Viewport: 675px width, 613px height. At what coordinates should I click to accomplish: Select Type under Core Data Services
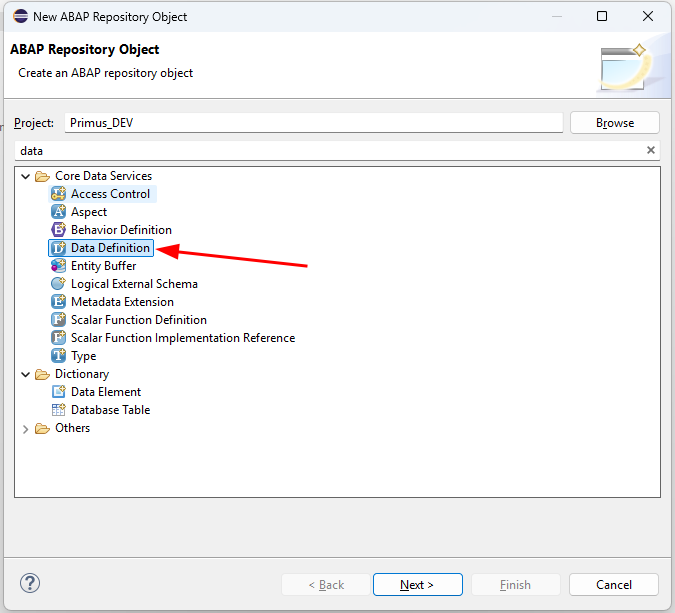(84, 356)
